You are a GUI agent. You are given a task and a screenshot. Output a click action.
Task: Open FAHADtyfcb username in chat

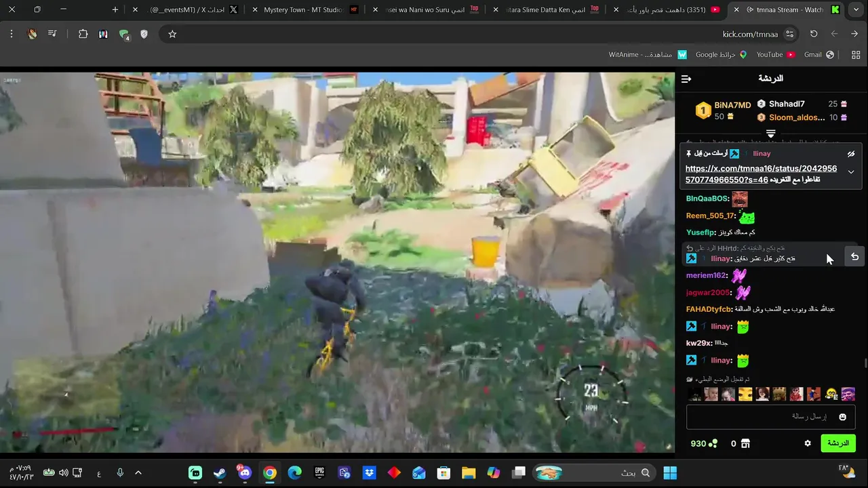click(x=709, y=309)
